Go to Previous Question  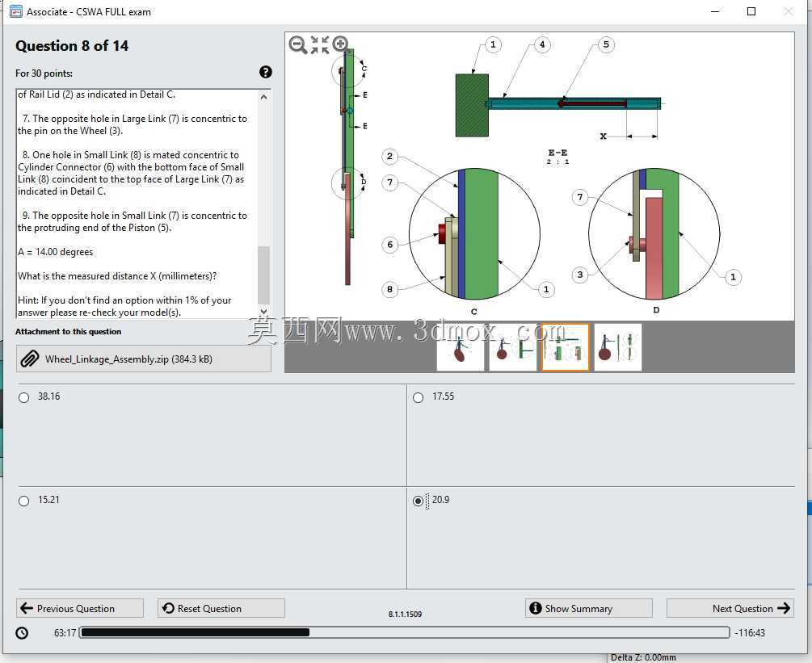pos(80,608)
